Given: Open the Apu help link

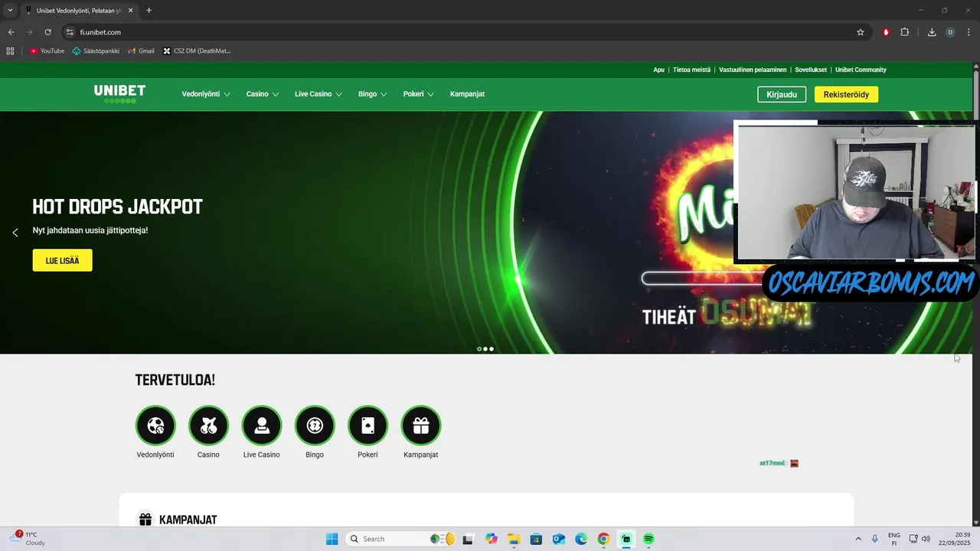Looking at the screenshot, I should point(658,70).
